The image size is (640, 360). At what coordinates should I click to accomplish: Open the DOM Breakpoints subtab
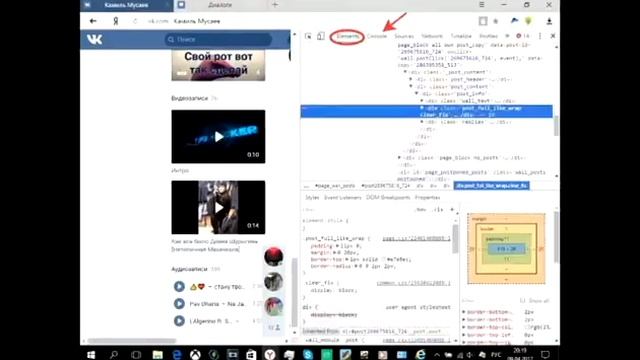pyautogui.click(x=388, y=198)
